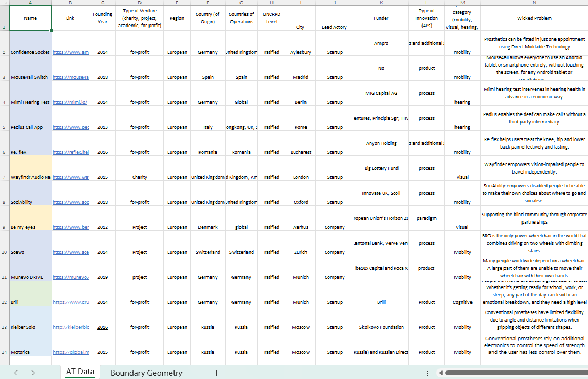Select the MIG Capital AG funder cell
Image resolution: width=588 pixels, height=379 pixels.
[381, 94]
